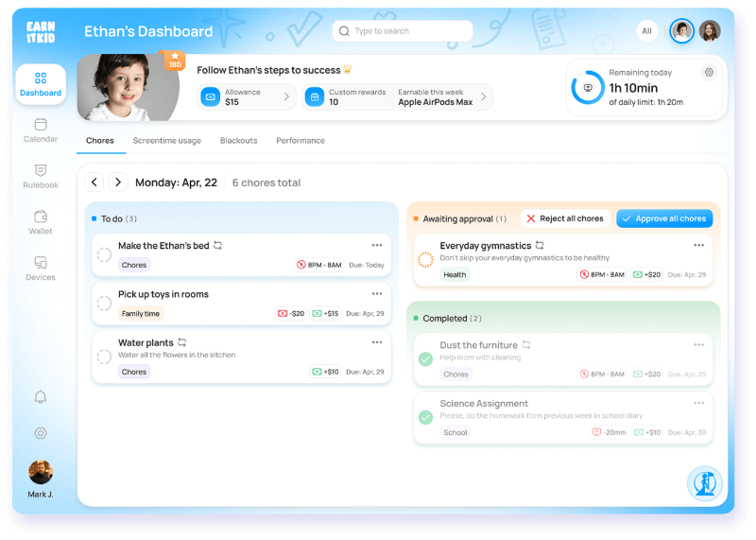Click 'Reject all chores' button
756x540 pixels.
[565, 218]
